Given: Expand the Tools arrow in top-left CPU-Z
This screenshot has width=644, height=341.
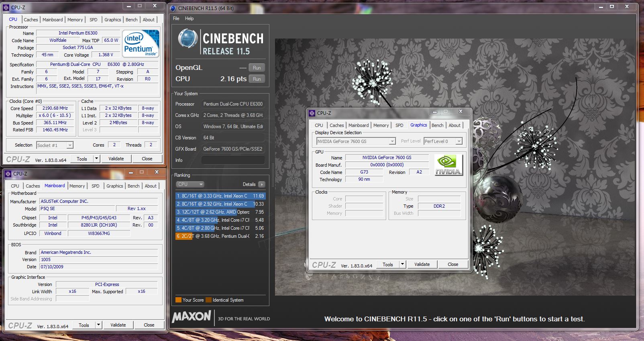Looking at the screenshot, I should click(x=96, y=159).
